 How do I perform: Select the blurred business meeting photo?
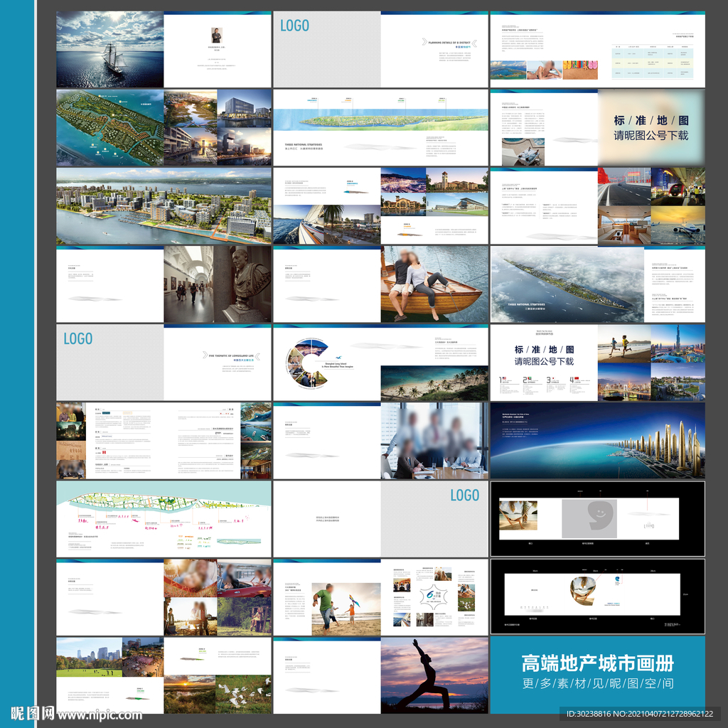(434, 441)
